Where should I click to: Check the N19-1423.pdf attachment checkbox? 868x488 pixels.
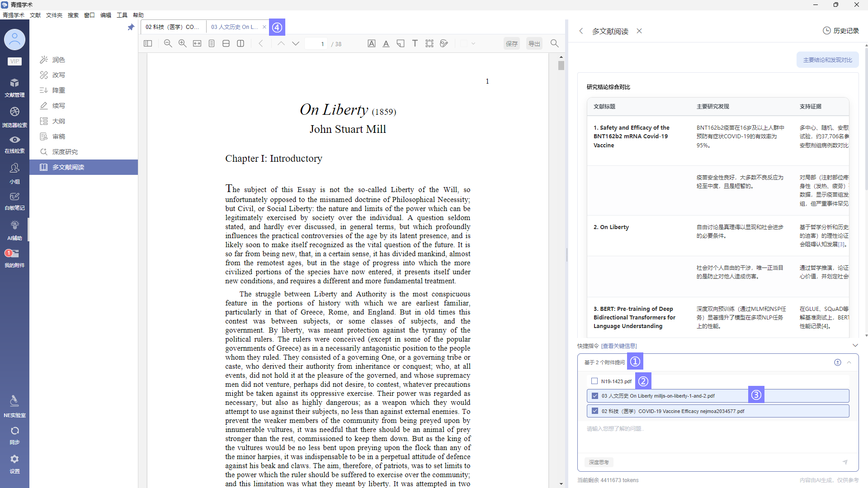(594, 381)
